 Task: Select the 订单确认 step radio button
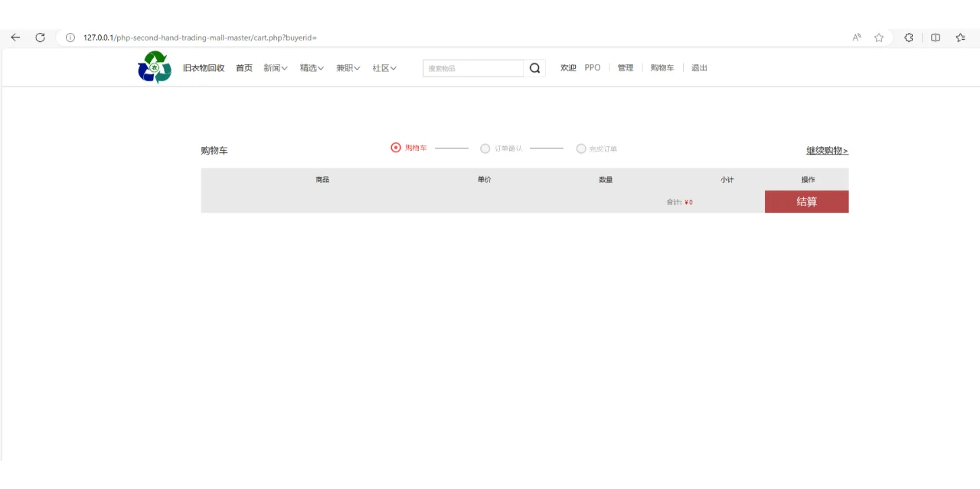pos(485,148)
